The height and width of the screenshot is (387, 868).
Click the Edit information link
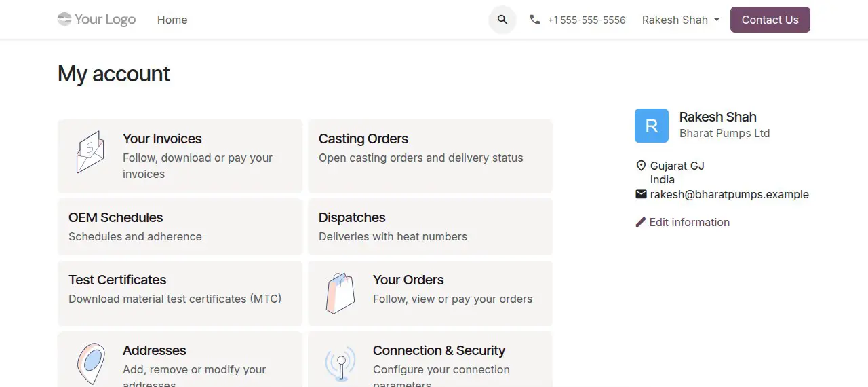pos(683,222)
